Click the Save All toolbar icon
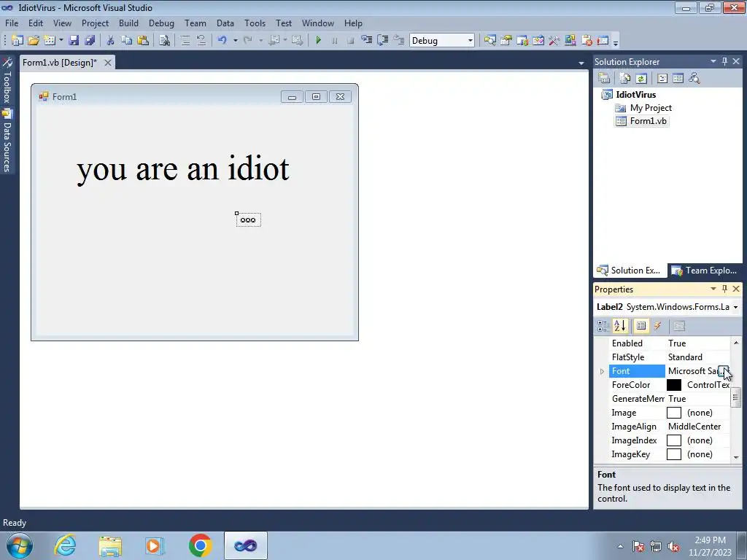The height and width of the screenshot is (560, 747). (90, 41)
